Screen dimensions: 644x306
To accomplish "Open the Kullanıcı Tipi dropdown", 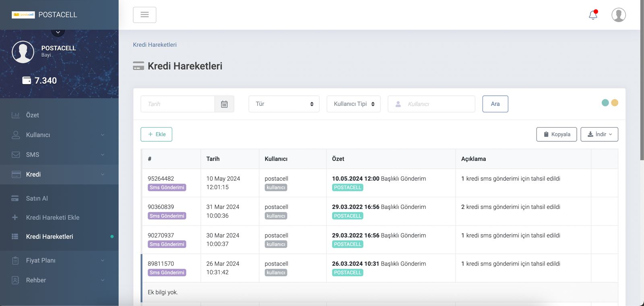I will pos(354,104).
